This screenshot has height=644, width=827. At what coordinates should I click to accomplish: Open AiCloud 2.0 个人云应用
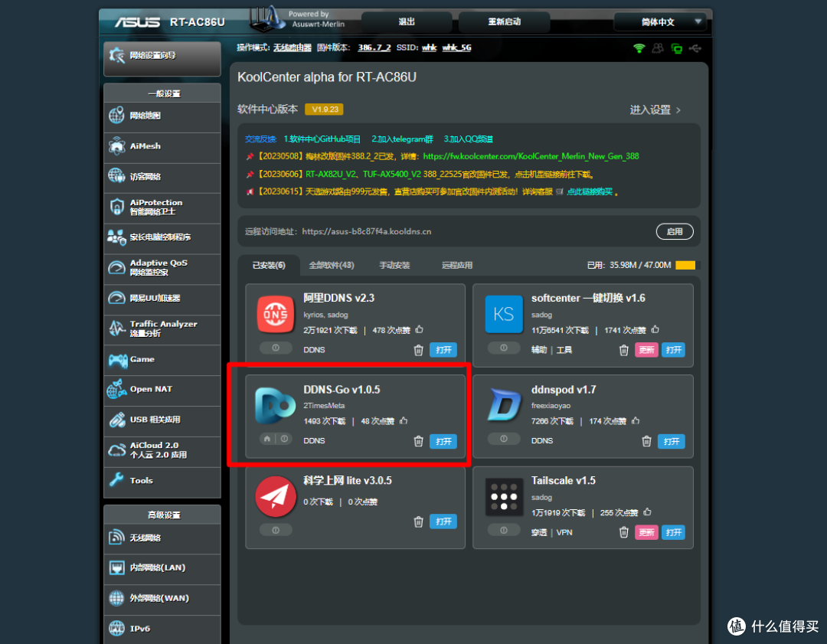162,450
